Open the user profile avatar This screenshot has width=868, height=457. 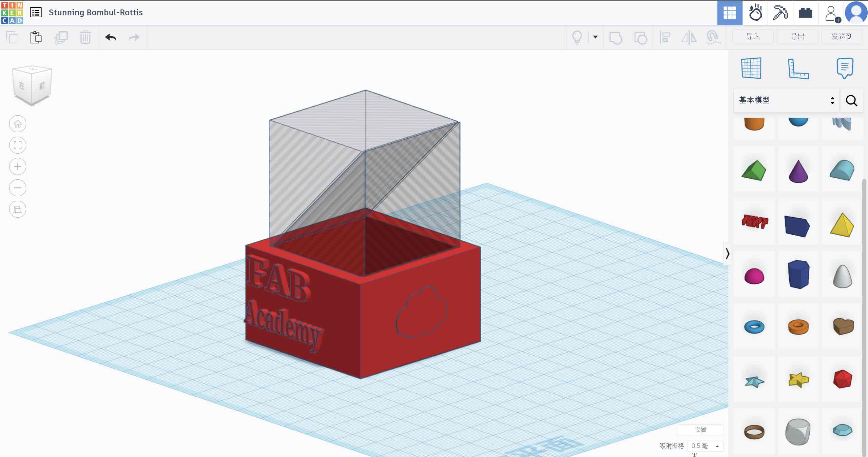(x=856, y=13)
